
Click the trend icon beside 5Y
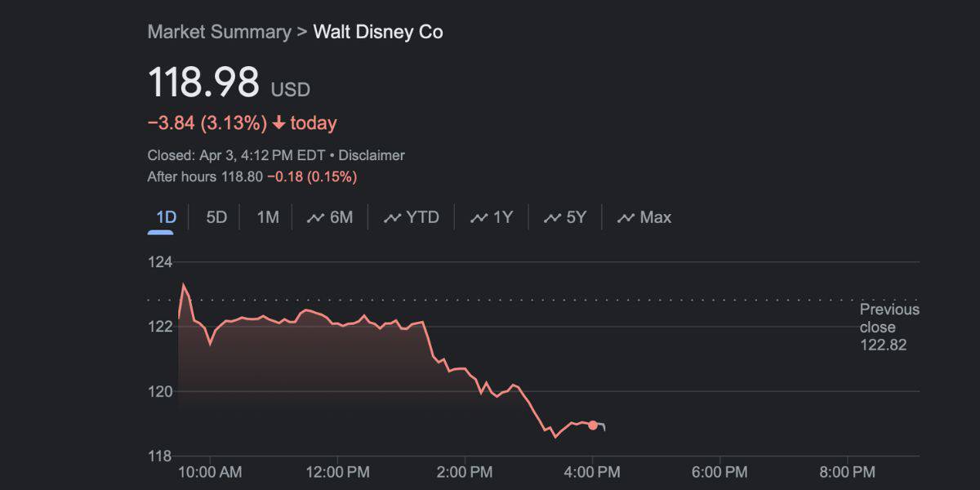[552, 218]
